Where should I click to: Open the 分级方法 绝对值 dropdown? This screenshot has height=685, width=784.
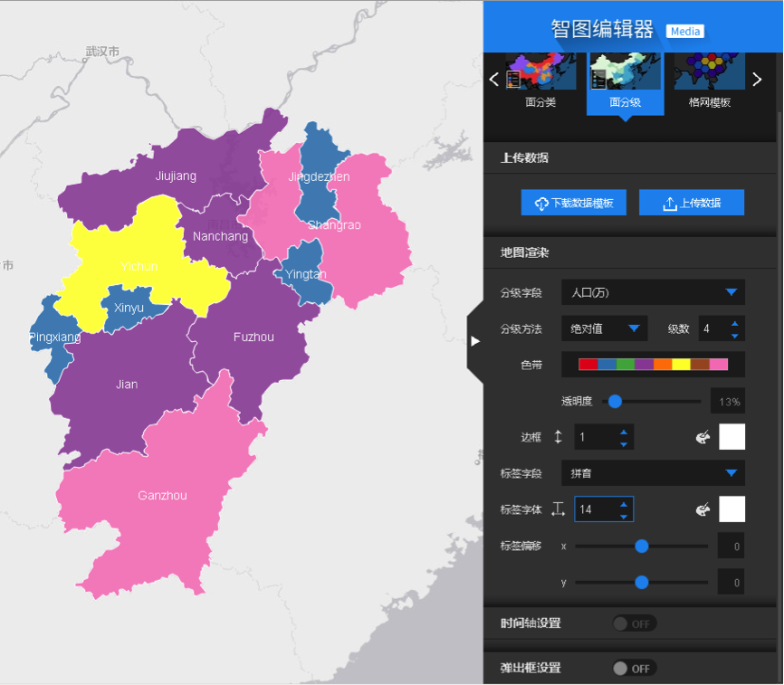605,328
